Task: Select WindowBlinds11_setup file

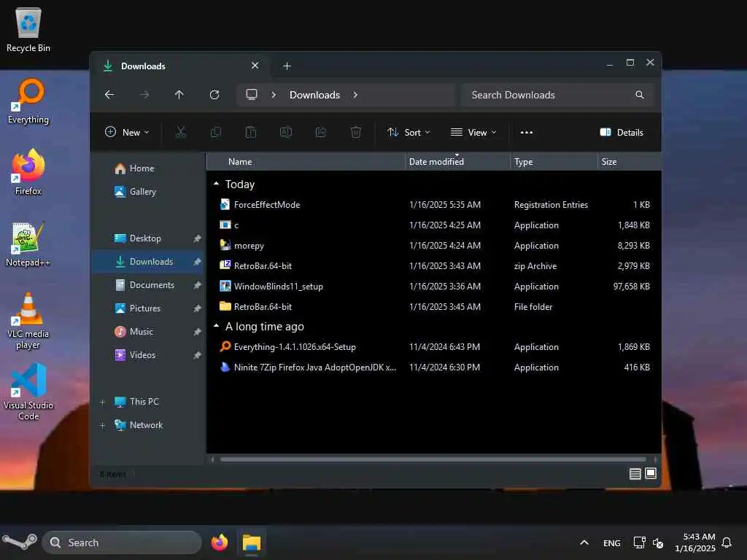Action: [433, 286]
